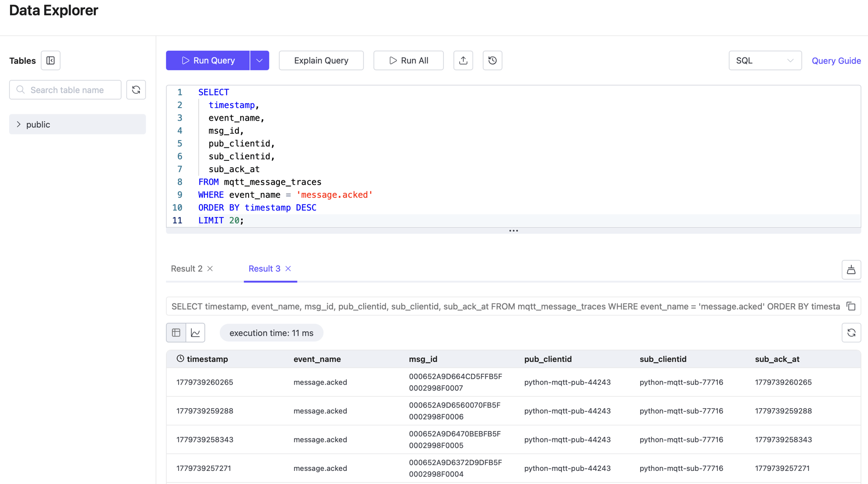Click timestamp cell 1779739260265
Image resolution: width=868 pixels, height=484 pixels.
coord(205,382)
